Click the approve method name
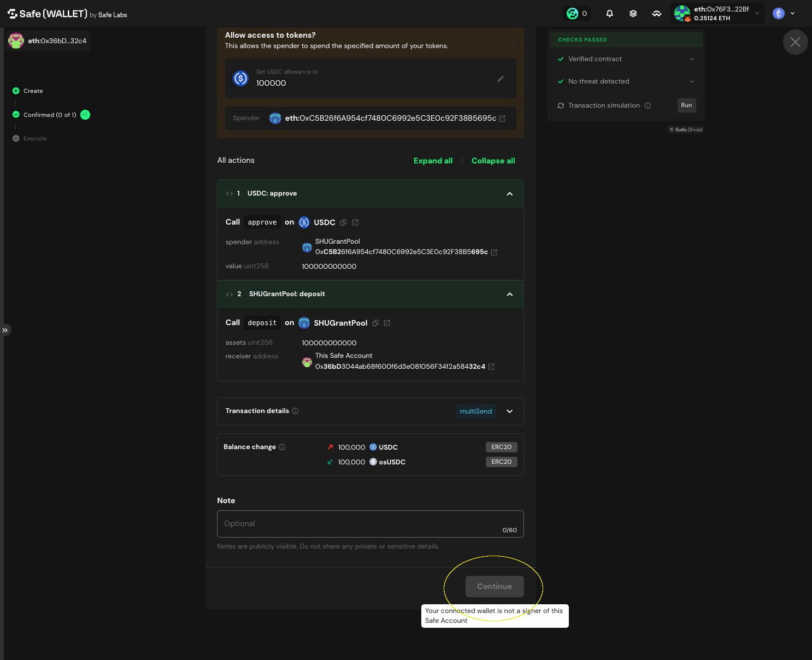This screenshot has height=660, width=812. (x=262, y=222)
